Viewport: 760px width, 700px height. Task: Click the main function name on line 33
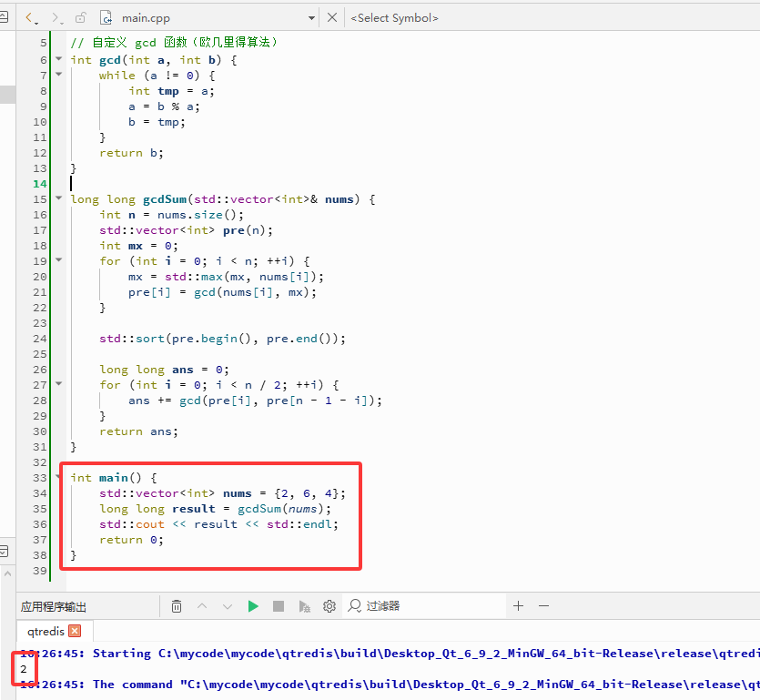114,478
